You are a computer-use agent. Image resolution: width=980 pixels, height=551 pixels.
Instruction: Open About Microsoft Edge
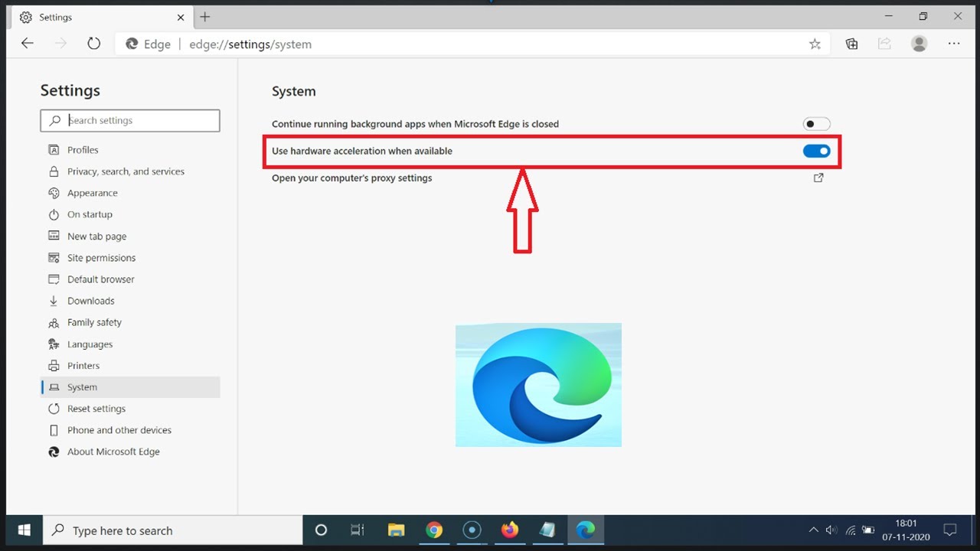(130, 452)
